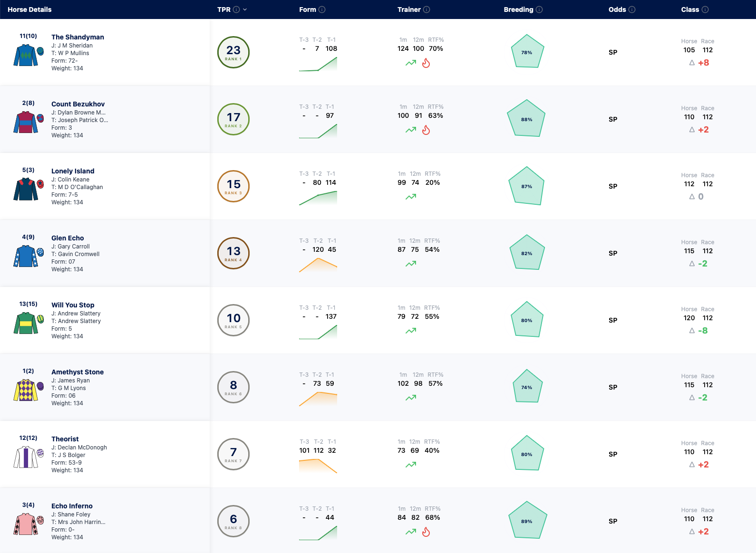Screen dimensions: 756x553
Task: Open the Class column info icon
Action: [x=705, y=10]
